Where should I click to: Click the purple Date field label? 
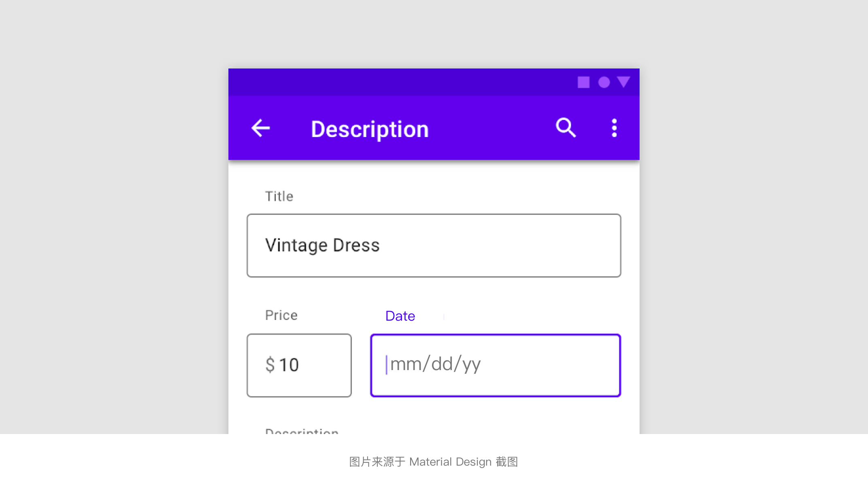click(400, 316)
